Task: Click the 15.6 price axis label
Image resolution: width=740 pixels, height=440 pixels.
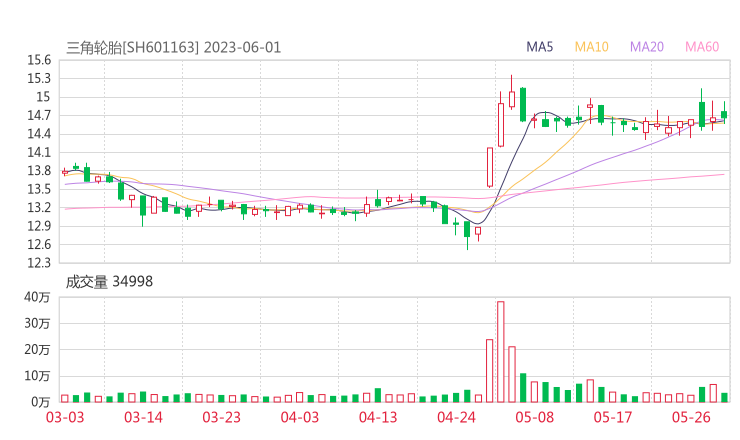Action: coord(39,60)
